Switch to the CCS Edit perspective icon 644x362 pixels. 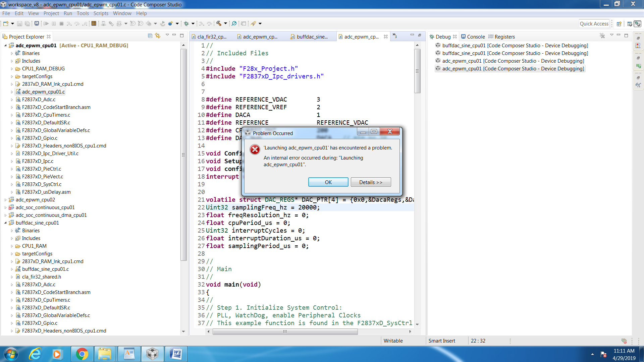click(x=630, y=24)
